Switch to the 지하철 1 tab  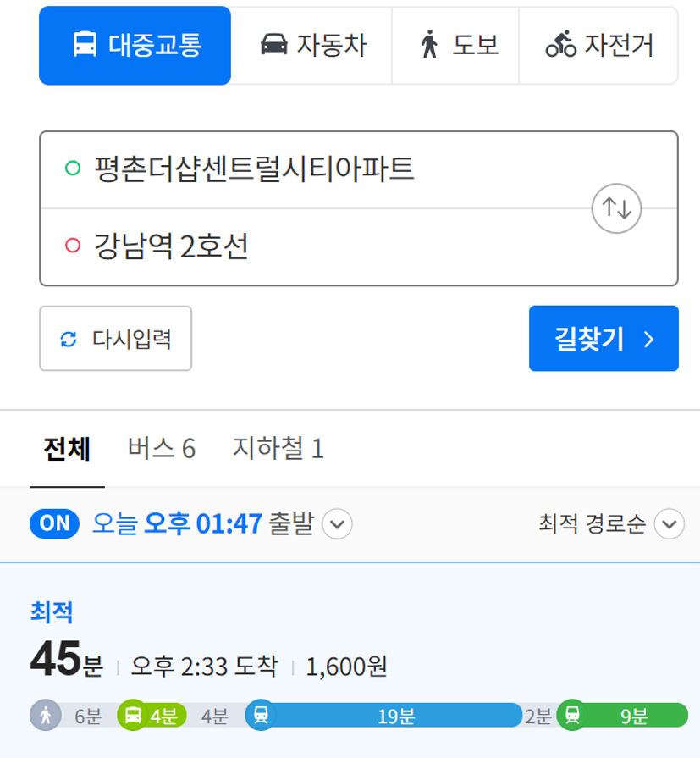tap(278, 448)
